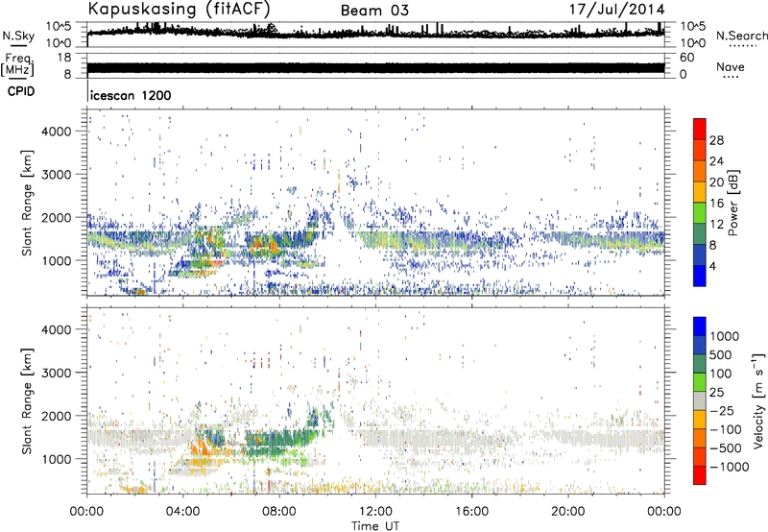768x532 pixels.
Task: Click the velocity panel 'Slant Range [km]' label
Action: [x=27, y=400]
